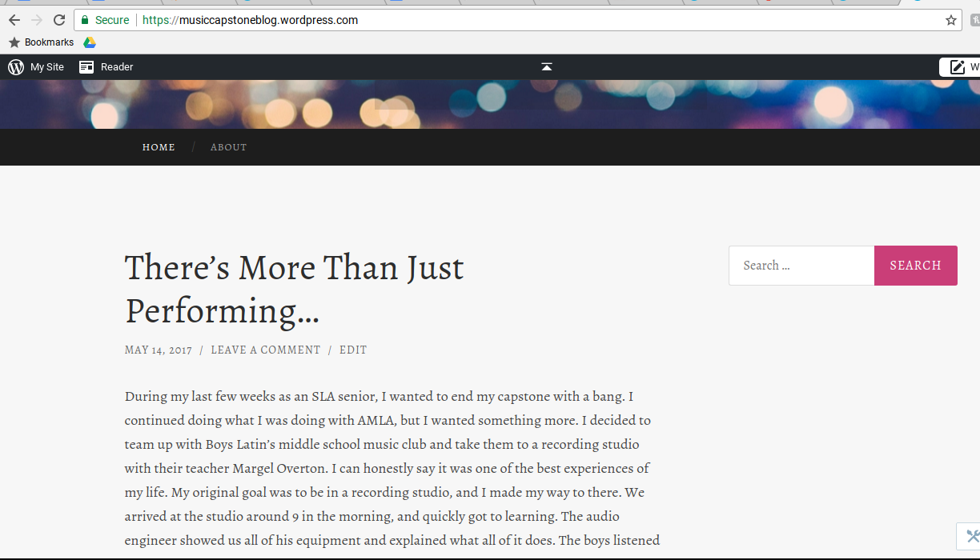Click the browser back arrow
This screenshot has width=980, height=560.
[14, 20]
